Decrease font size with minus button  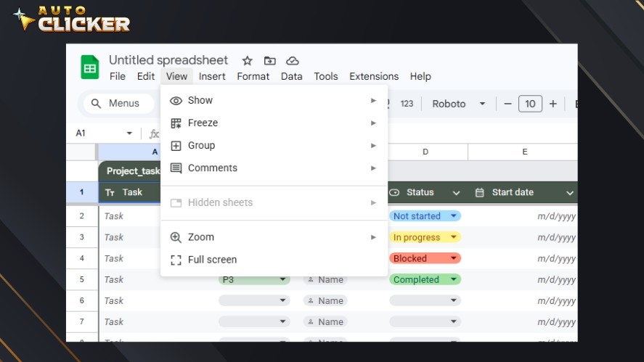[508, 104]
